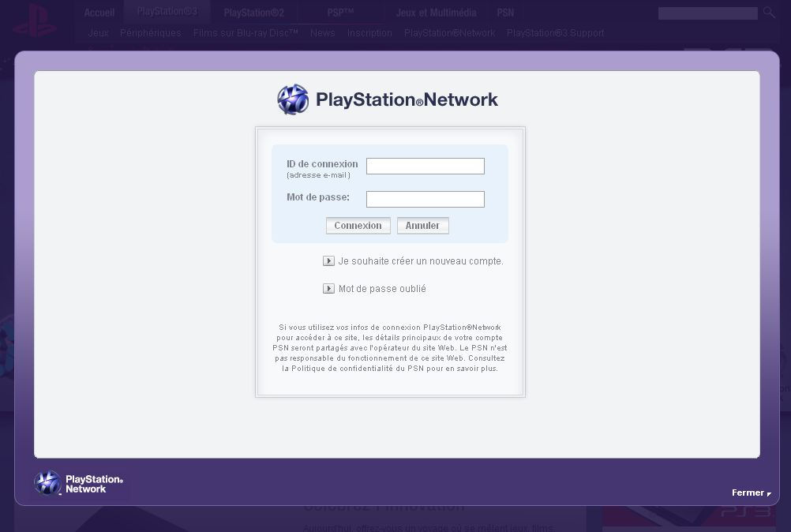
Task: Click the arrow icon beside 'Mot de passe oublié'
Action: tap(328, 288)
